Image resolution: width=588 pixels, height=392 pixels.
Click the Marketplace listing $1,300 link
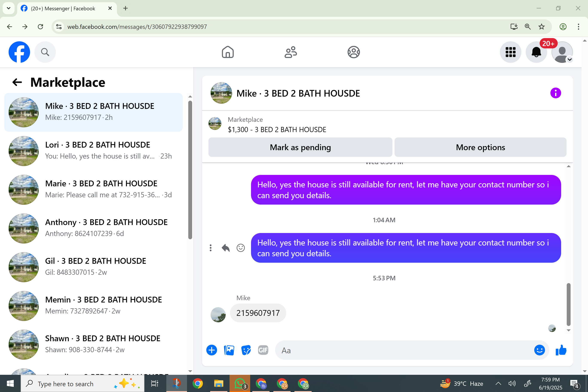pos(277,130)
